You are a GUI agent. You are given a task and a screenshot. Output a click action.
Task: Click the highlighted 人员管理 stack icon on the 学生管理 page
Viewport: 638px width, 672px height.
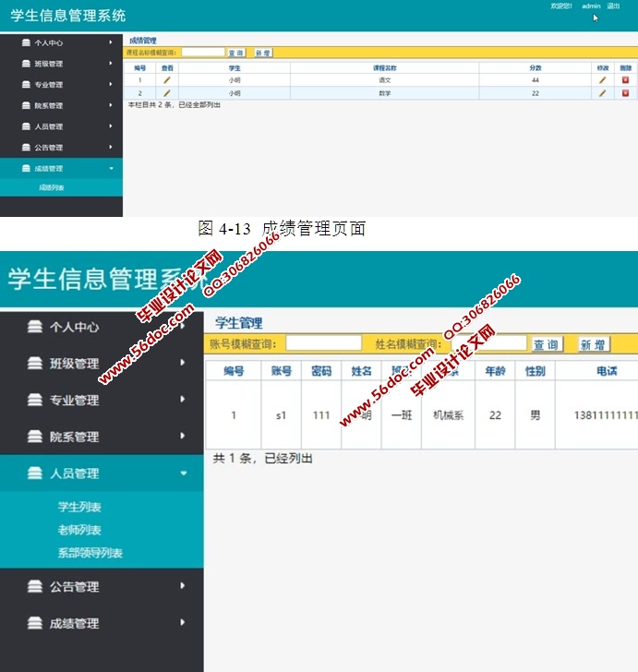35,474
